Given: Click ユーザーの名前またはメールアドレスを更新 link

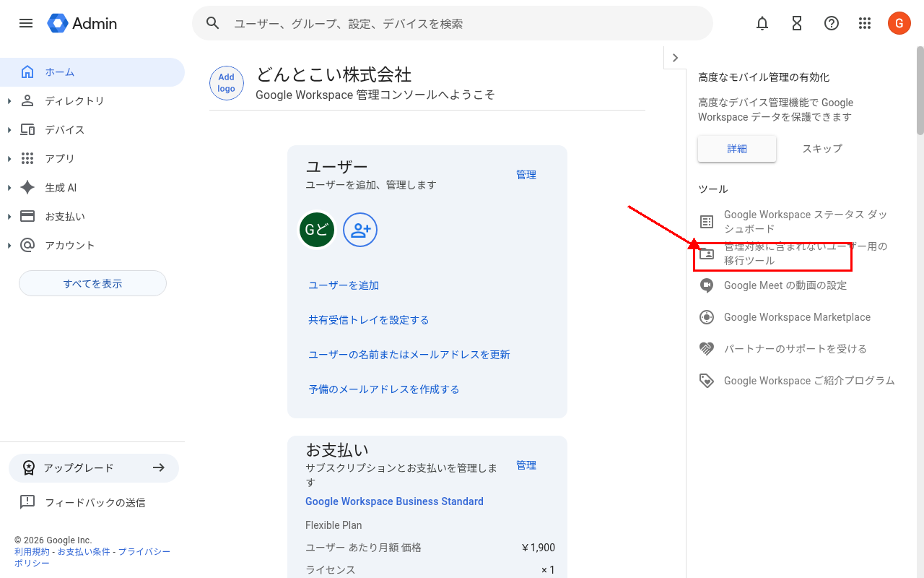Looking at the screenshot, I should pyautogui.click(x=409, y=355).
